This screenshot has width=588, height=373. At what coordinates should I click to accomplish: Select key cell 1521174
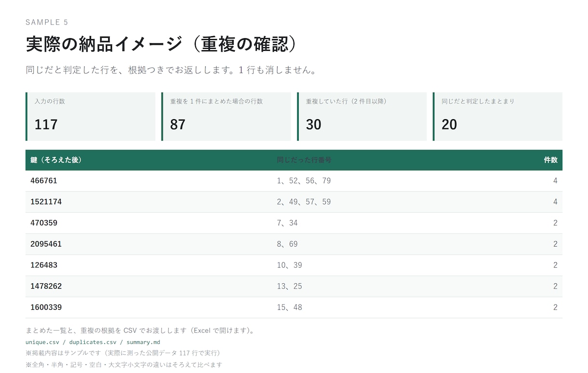pos(46,202)
